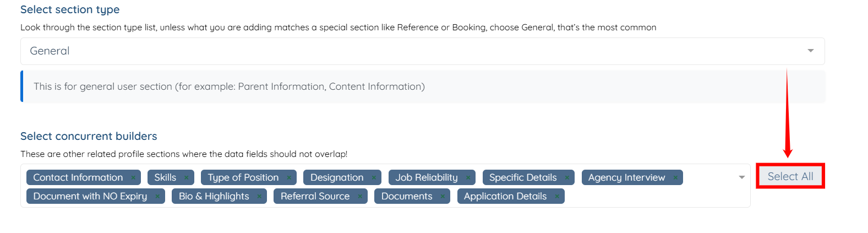This screenshot has width=868, height=233.
Task: Click the Select All button
Action: coord(790,176)
